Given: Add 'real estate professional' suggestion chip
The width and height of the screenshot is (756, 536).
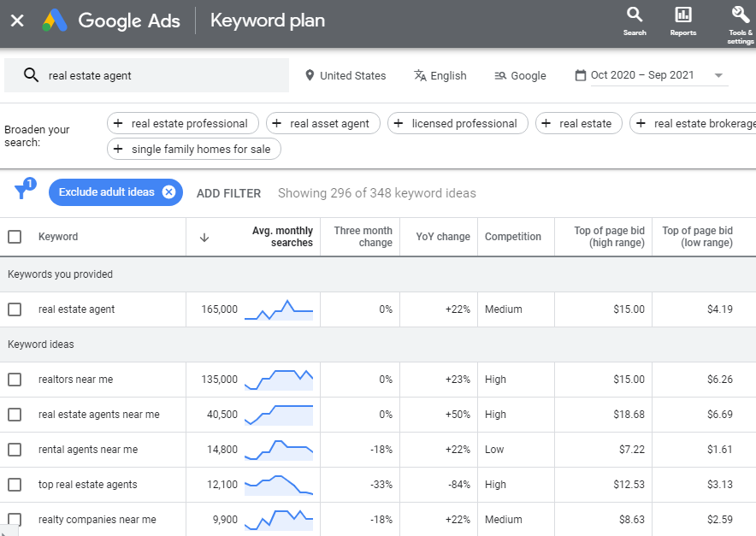Looking at the screenshot, I should pyautogui.click(x=180, y=124).
